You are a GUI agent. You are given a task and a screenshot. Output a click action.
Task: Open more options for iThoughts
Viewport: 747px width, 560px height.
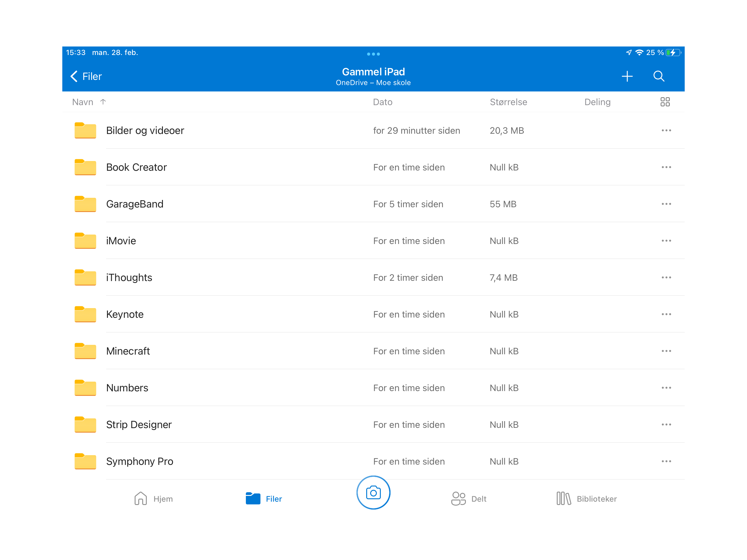click(x=666, y=277)
